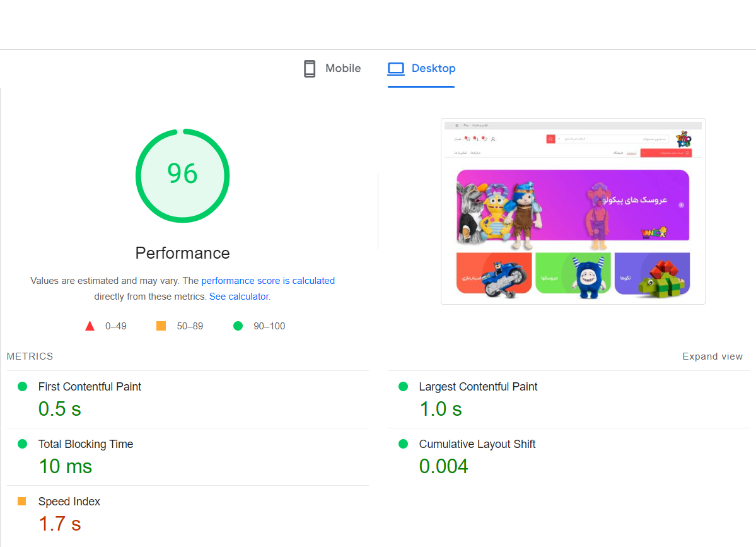The width and height of the screenshot is (756, 547).
Task: Click the 90–100 legend range text
Action: 269,327
